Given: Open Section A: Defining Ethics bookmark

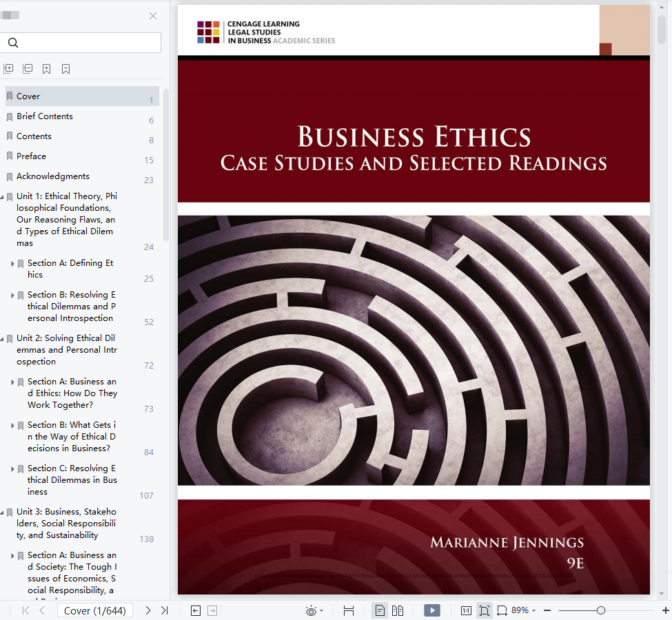Looking at the screenshot, I should (70, 269).
